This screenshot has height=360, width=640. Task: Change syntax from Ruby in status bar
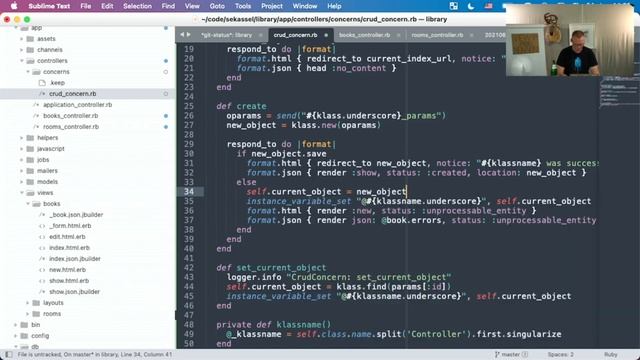[x=611, y=355]
